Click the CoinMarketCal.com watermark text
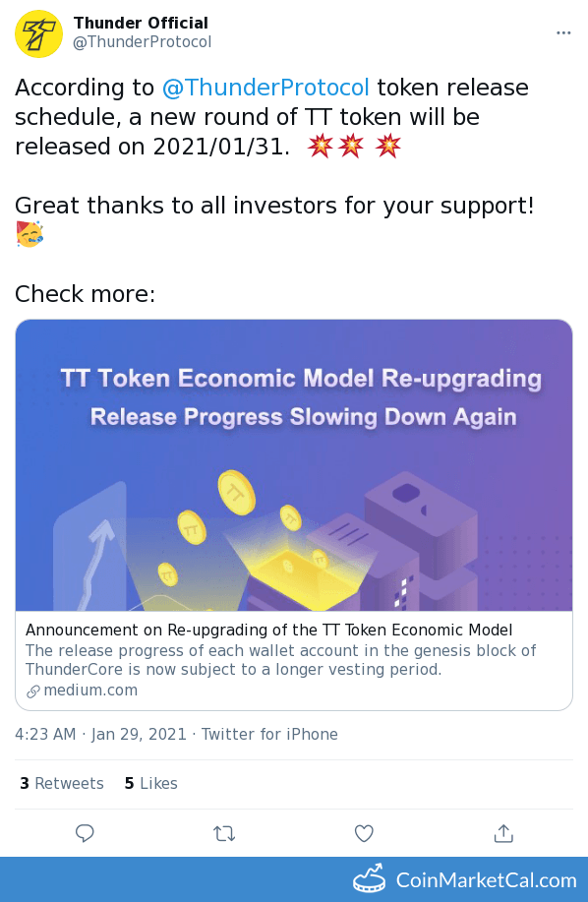 click(x=487, y=880)
